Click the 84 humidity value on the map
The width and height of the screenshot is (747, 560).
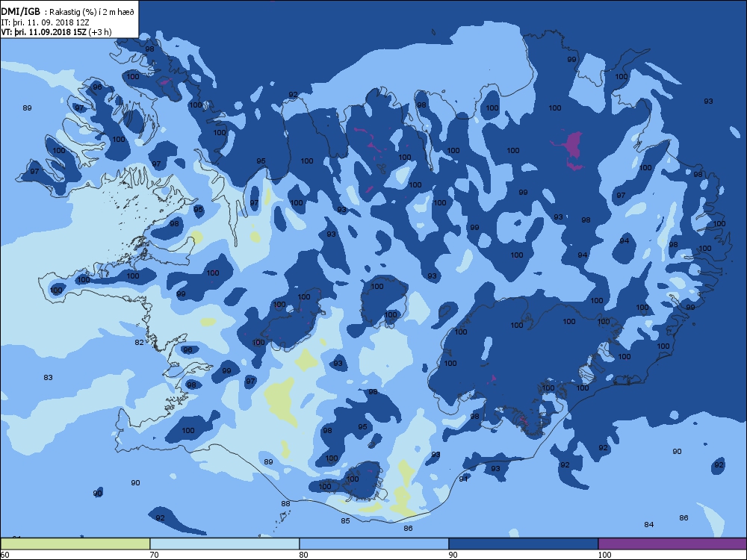coord(649,525)
